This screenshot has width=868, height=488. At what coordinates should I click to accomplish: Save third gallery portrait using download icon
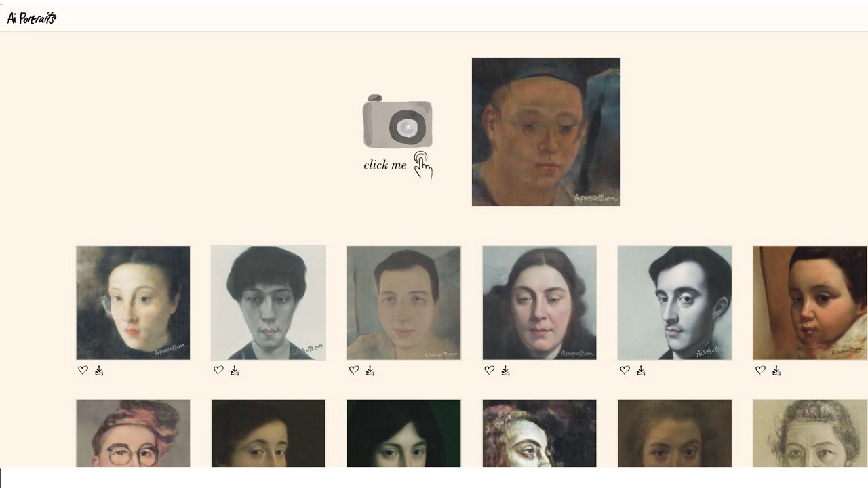370,371
